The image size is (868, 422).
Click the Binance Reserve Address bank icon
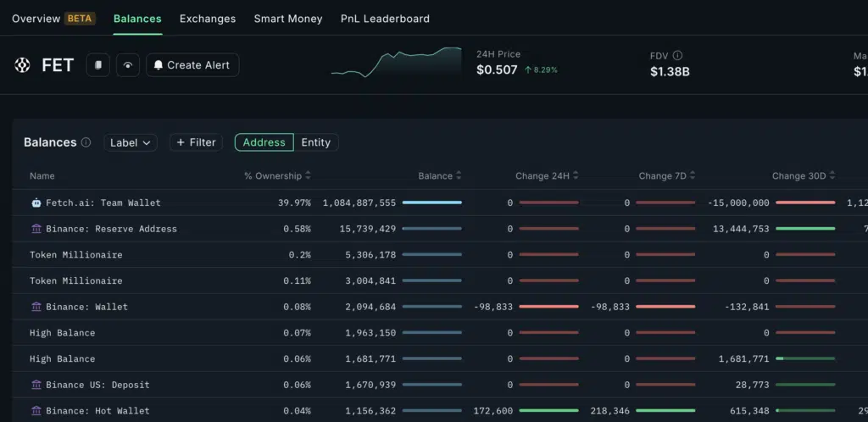(x=36, y=229)
